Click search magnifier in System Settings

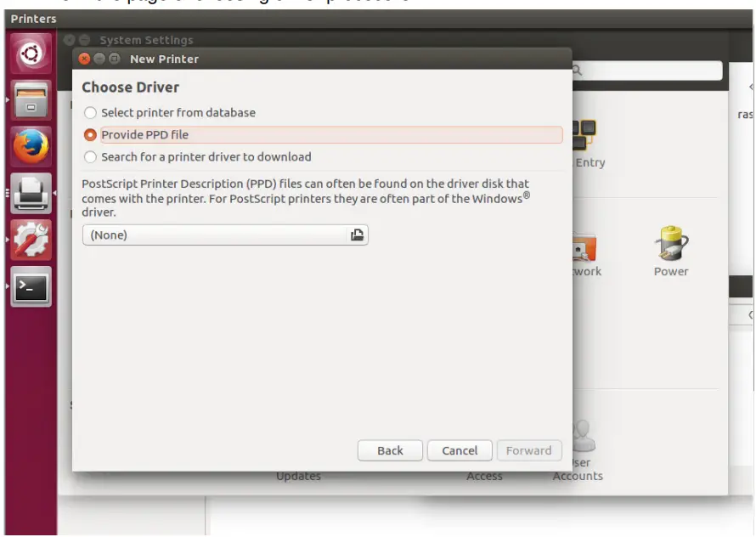(x=577, y=71)
